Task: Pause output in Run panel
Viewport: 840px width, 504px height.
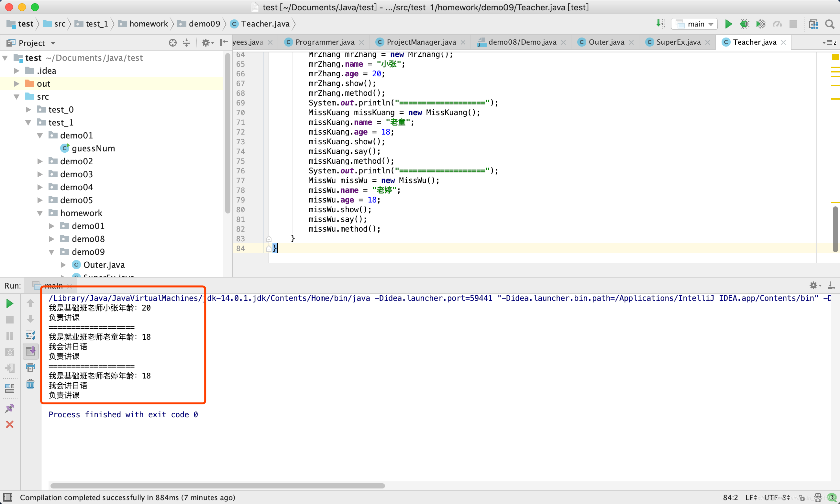Action: click(x=10, y=335)
